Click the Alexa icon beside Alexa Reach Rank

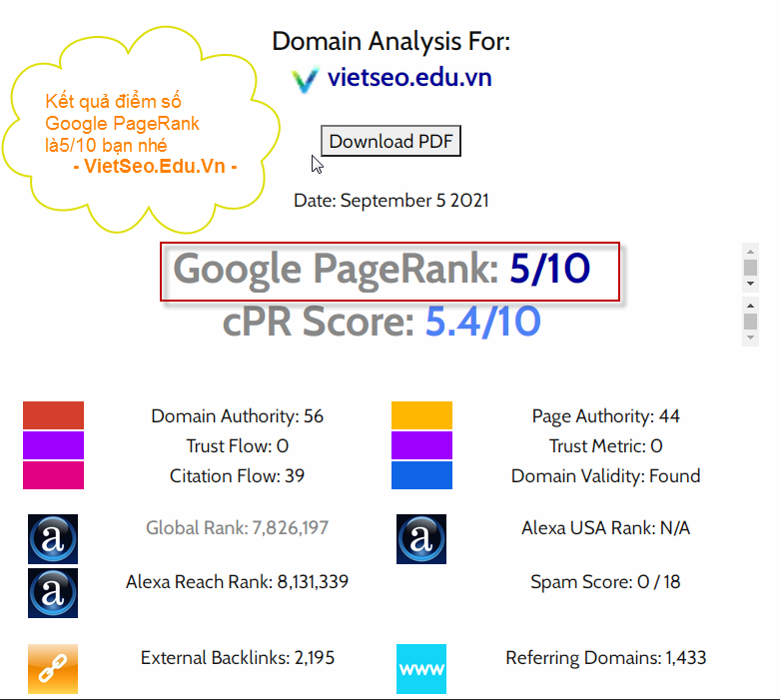(53, 593)
